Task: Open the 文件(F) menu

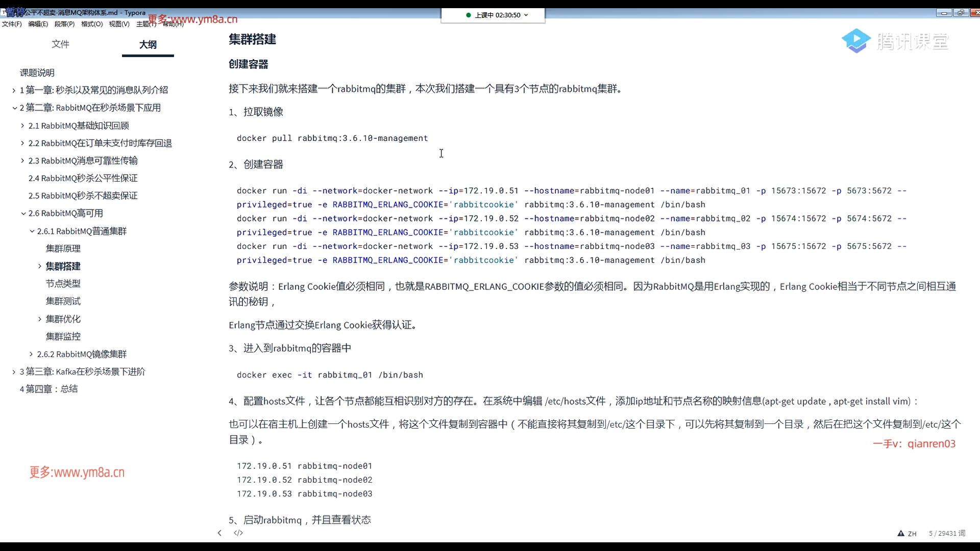Action: pyautogui.click(x=12, y=24)
